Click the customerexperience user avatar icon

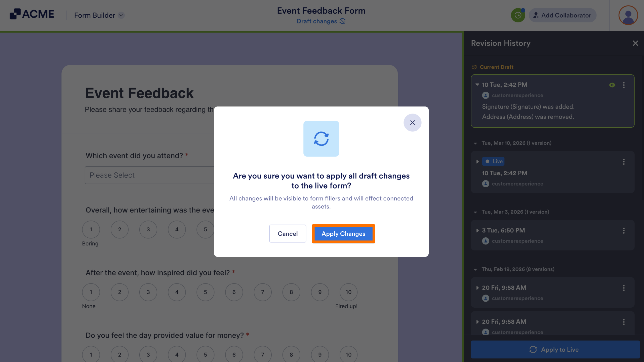click(486, 95)
